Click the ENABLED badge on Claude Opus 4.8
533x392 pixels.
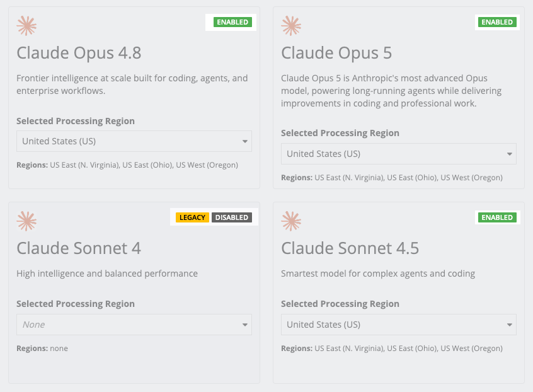(x=232, y=22)
